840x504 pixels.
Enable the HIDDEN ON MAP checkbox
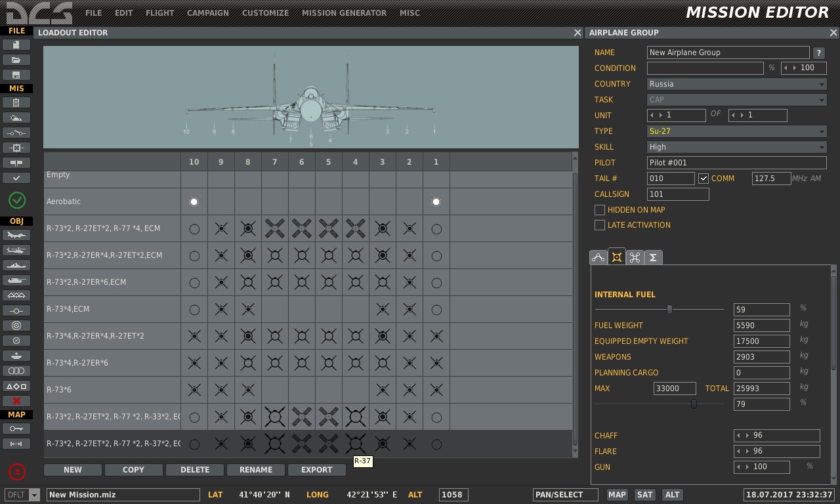tap(599, 210)
